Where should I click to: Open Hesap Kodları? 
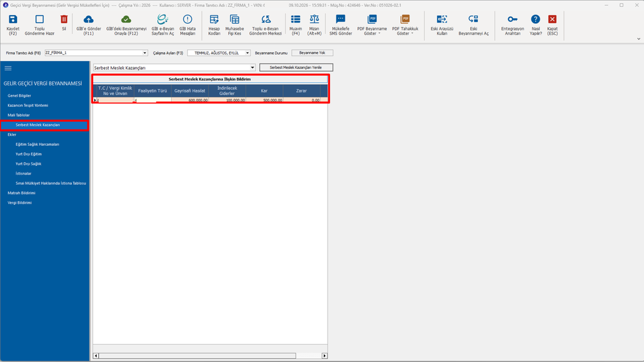214,25
